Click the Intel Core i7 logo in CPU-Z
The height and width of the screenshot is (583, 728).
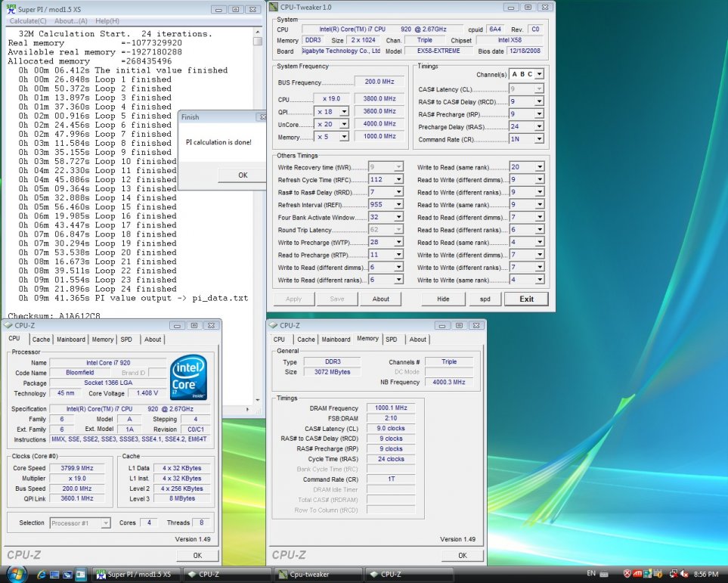tap(188, 377)
